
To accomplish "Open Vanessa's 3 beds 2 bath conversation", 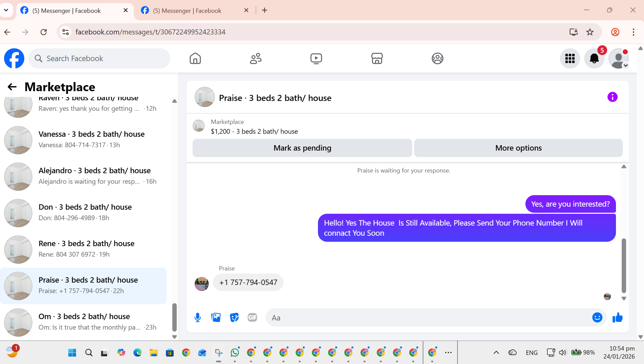I will point(83,140).
